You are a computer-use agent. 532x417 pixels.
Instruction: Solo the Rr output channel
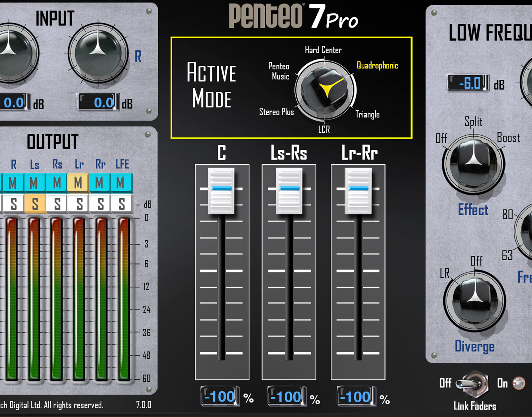100,203
